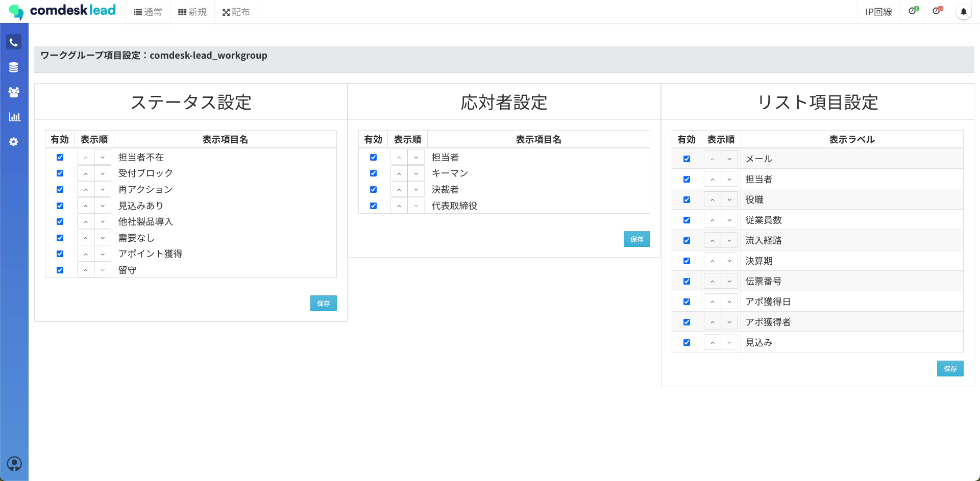Disable the 他社製品導入 checkbox
980x481 pixels.
(x=60, y=222)
